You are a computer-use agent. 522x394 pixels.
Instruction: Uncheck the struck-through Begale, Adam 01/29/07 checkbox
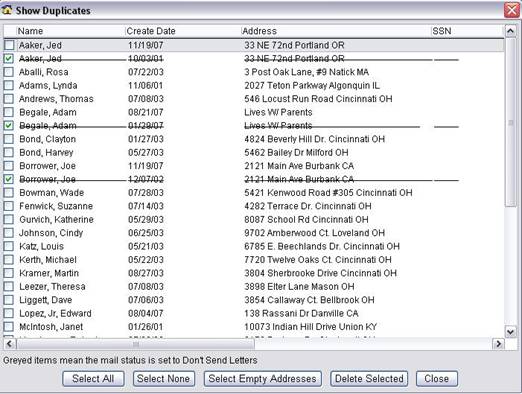coord(9,125)
